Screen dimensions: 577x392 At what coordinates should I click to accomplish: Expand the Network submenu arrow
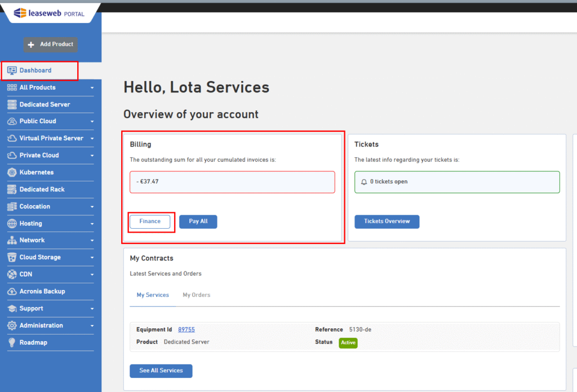pyautogui.click(x=92, y=240)
